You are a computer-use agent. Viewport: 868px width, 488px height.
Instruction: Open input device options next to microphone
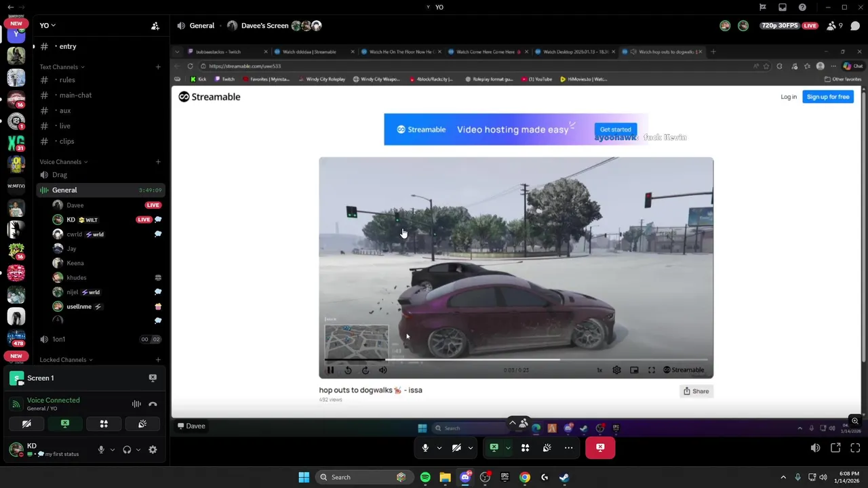tap(113, 449)
